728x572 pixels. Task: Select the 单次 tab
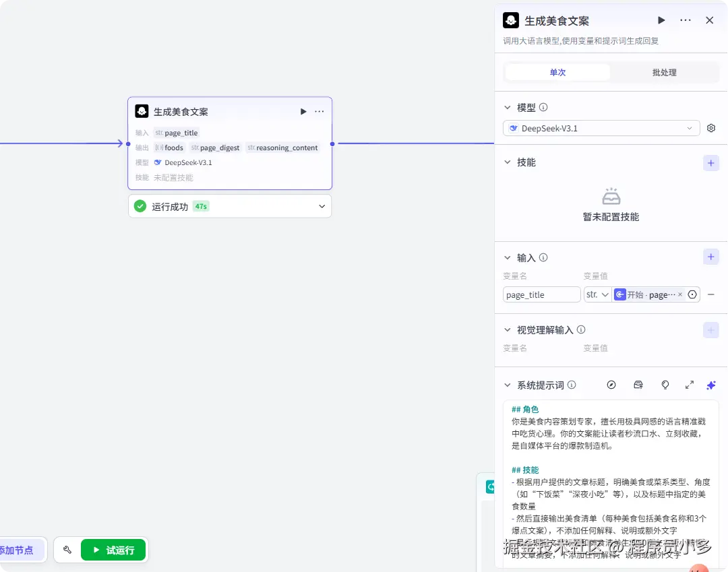557,71
